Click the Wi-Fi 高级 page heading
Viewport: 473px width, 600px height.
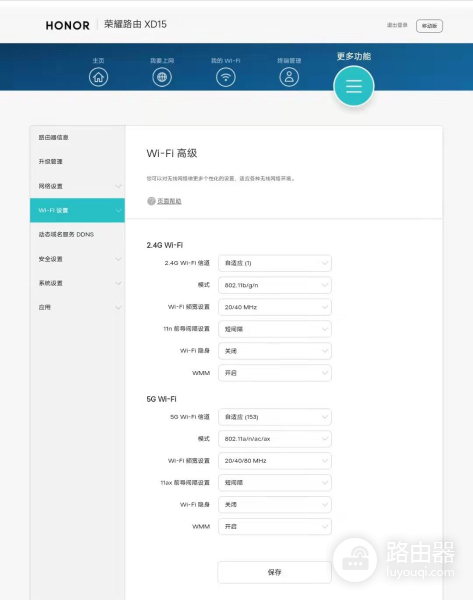pos(172,153)
